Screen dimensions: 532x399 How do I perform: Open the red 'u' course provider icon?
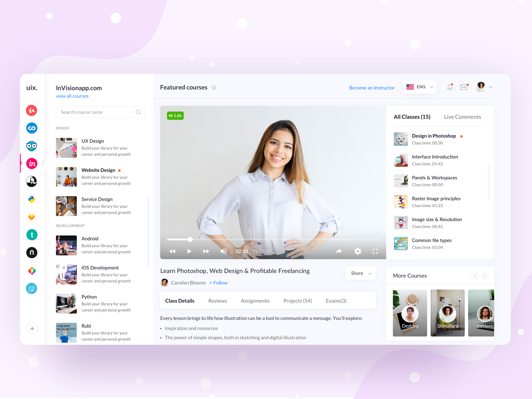pyautogui.click(x=32, y=110)
